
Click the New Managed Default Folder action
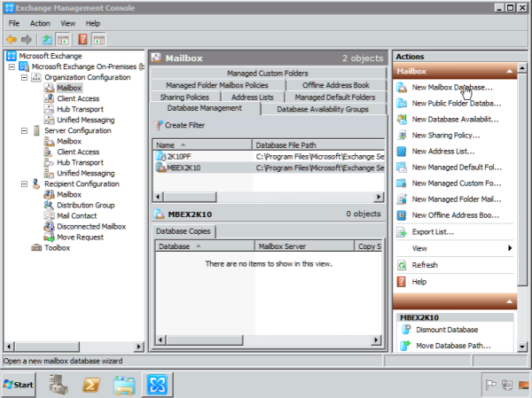(x=457, y=168)
